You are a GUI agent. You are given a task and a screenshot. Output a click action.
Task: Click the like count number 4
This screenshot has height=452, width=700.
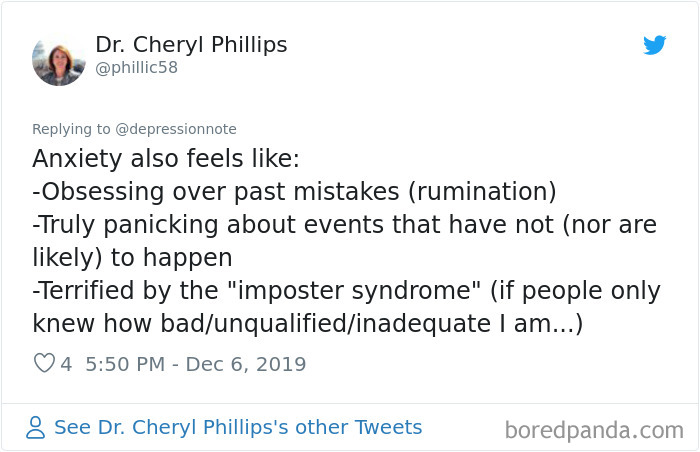(x=66, y=365)
